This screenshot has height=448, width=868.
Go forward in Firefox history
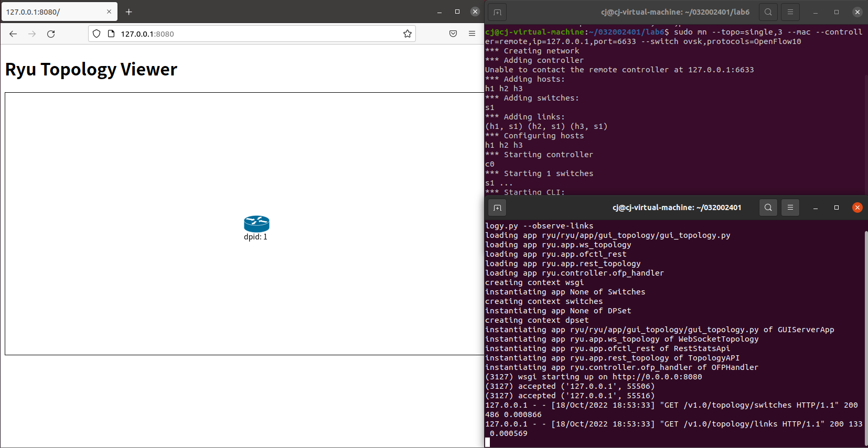click(32, 34)
